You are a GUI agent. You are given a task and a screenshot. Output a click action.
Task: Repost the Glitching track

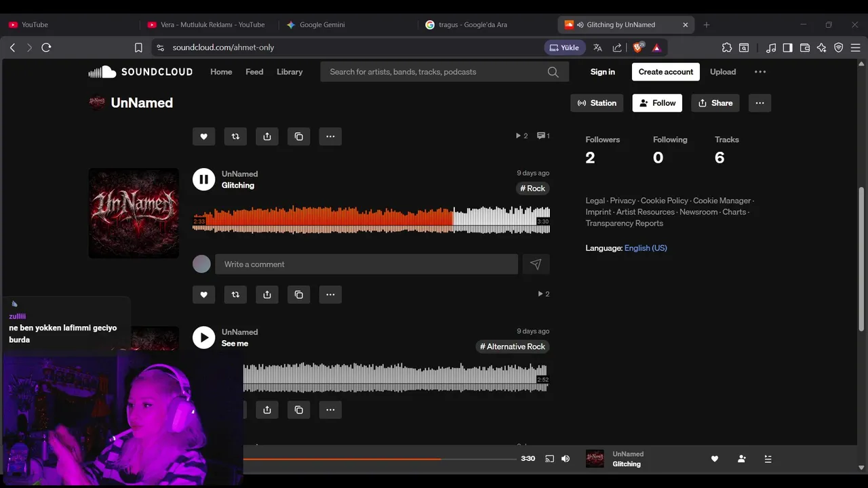point(235,294)
